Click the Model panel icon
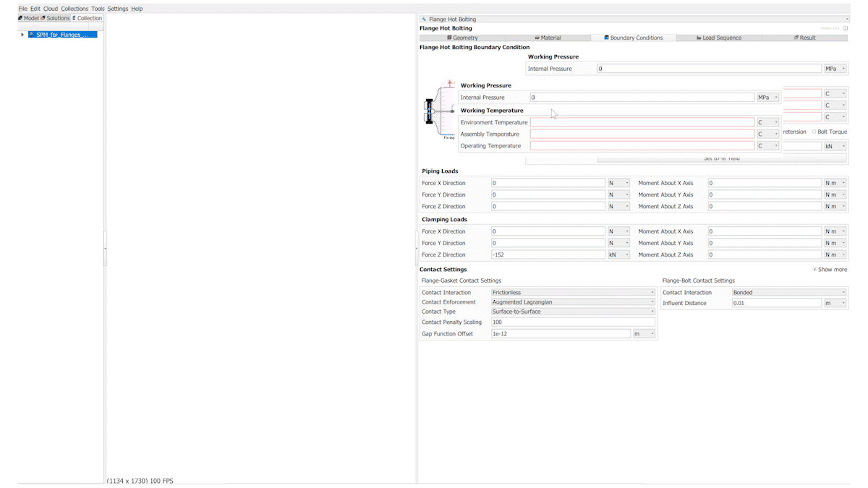The image size is (868, 488). 21,18
